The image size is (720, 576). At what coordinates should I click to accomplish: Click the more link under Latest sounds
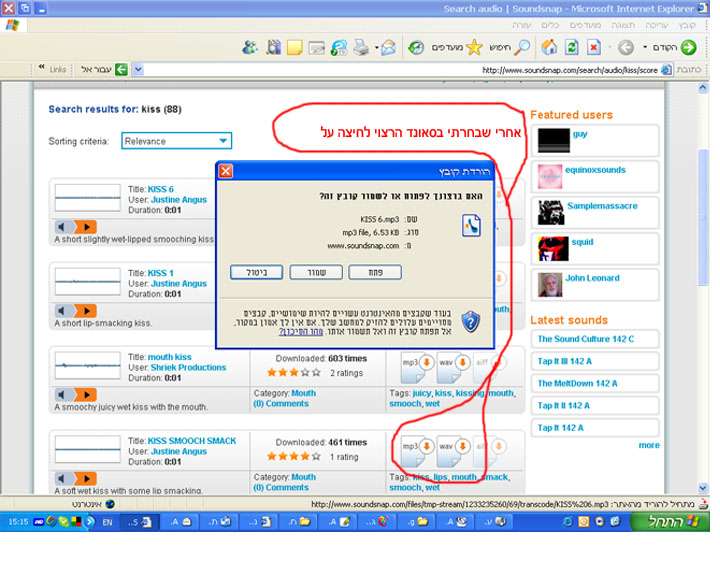click(x=649, y=445)
